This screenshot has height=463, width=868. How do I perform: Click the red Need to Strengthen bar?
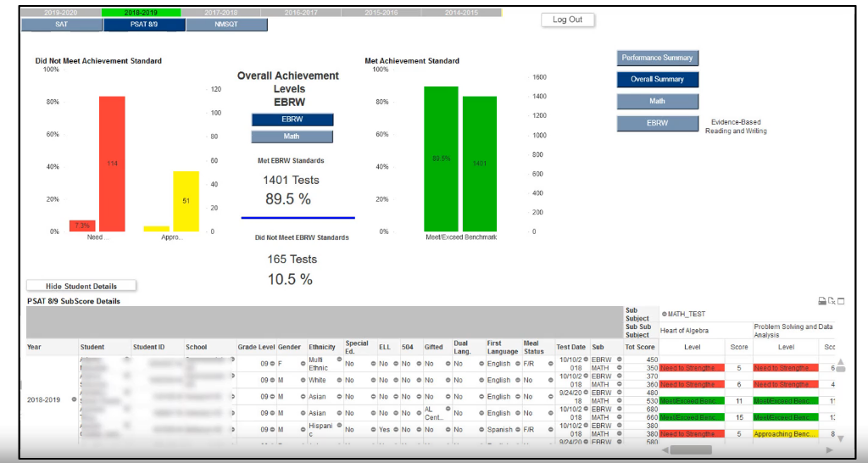[x=112, y=164]
